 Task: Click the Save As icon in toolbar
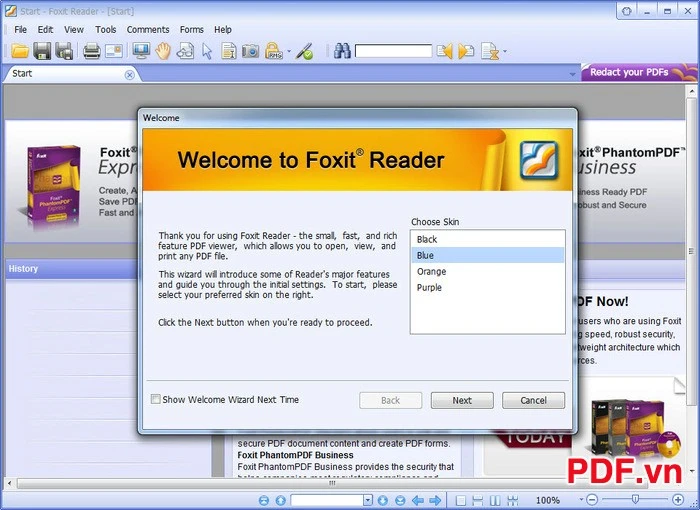click(64, 51)
